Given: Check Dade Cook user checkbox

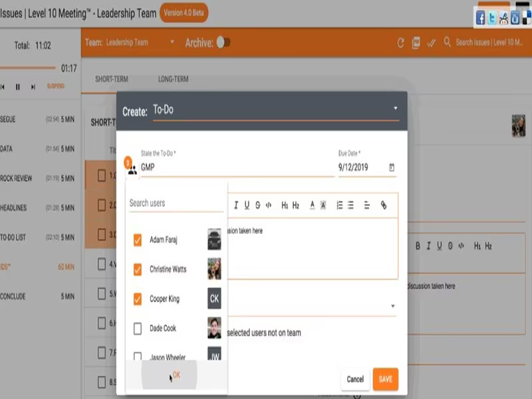Looking at the screenshot, I should click(138, 329).
